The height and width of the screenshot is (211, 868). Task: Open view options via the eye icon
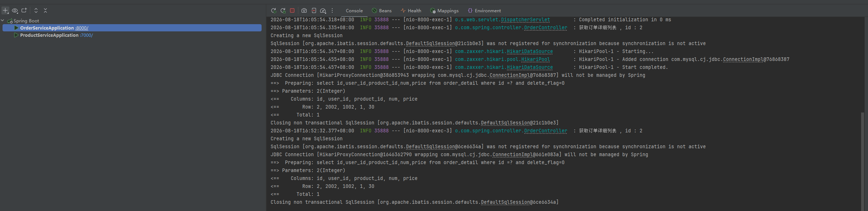click(15, 11)
